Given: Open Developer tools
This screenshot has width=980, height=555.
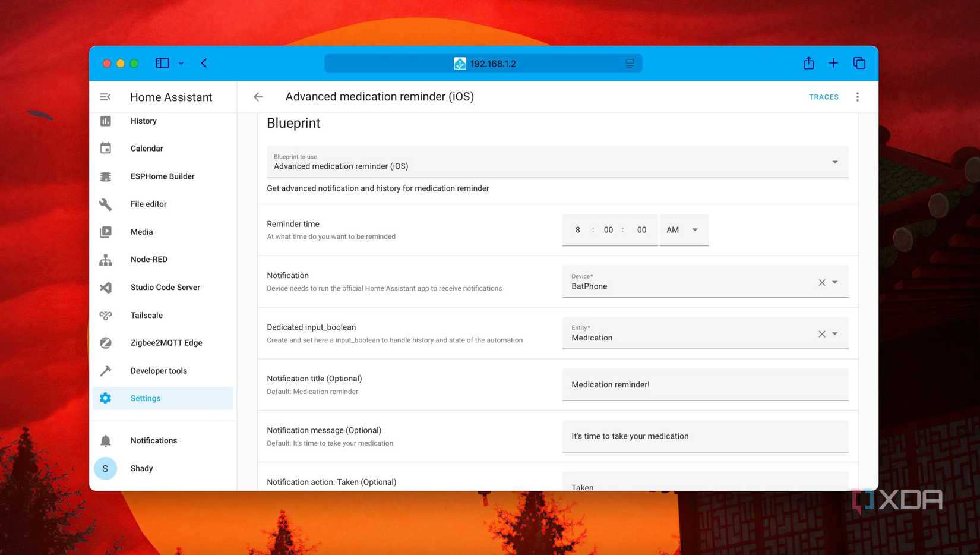Looking at the screenshot, I should tap(158, 370).
